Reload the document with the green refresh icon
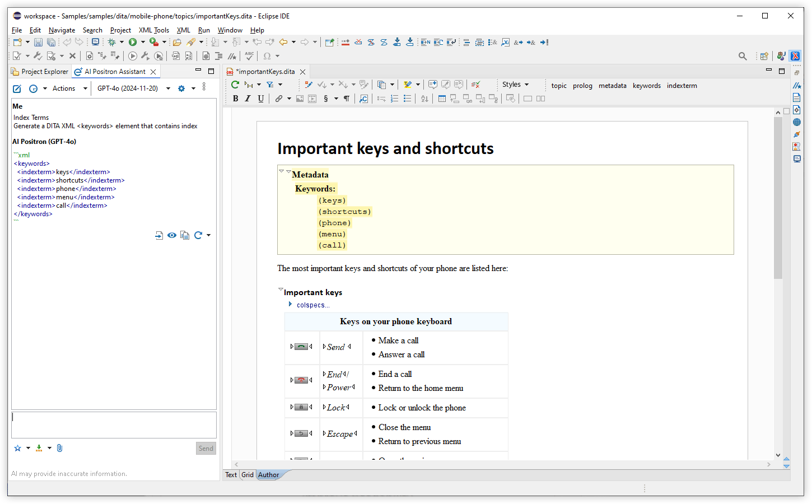The width and height of the screenshot is (812, 504). [235, 85]
